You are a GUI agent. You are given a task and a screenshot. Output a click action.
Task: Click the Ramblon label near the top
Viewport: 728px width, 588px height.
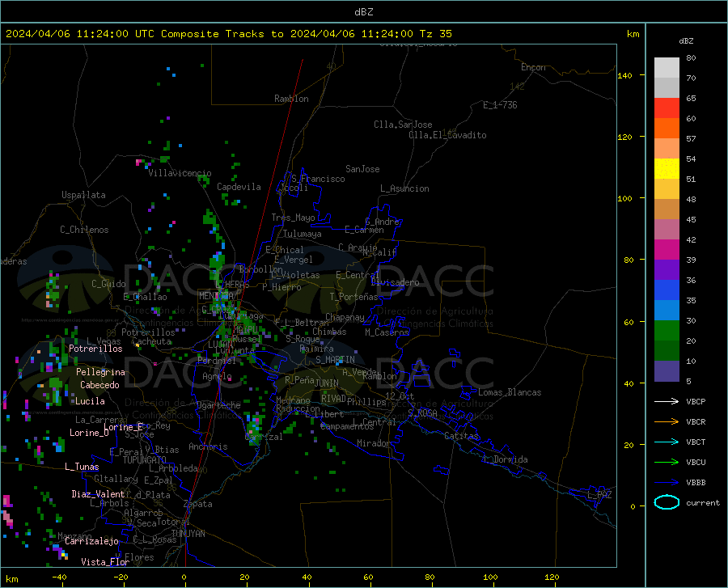click(x=291, y=99)
